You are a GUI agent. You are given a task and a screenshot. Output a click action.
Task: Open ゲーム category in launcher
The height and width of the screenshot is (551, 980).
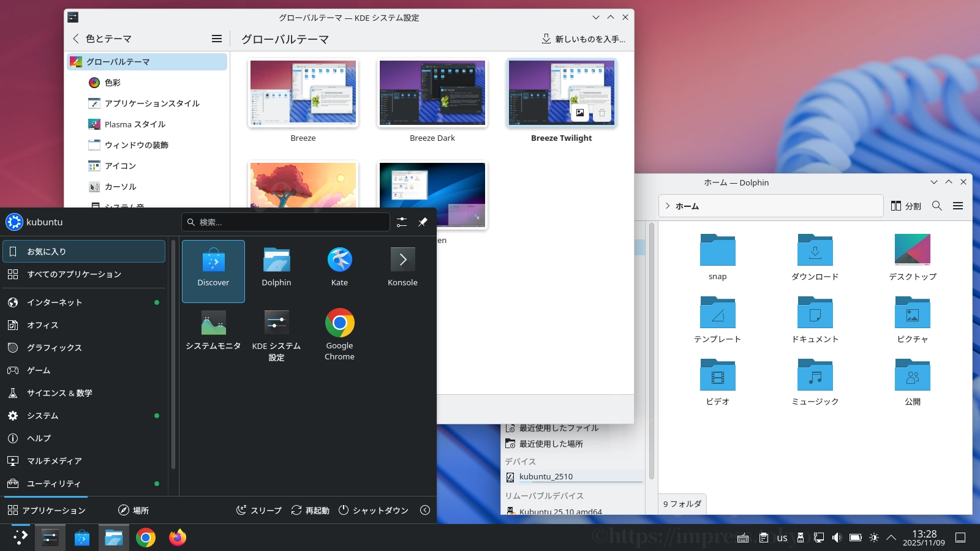pos(84,370)
